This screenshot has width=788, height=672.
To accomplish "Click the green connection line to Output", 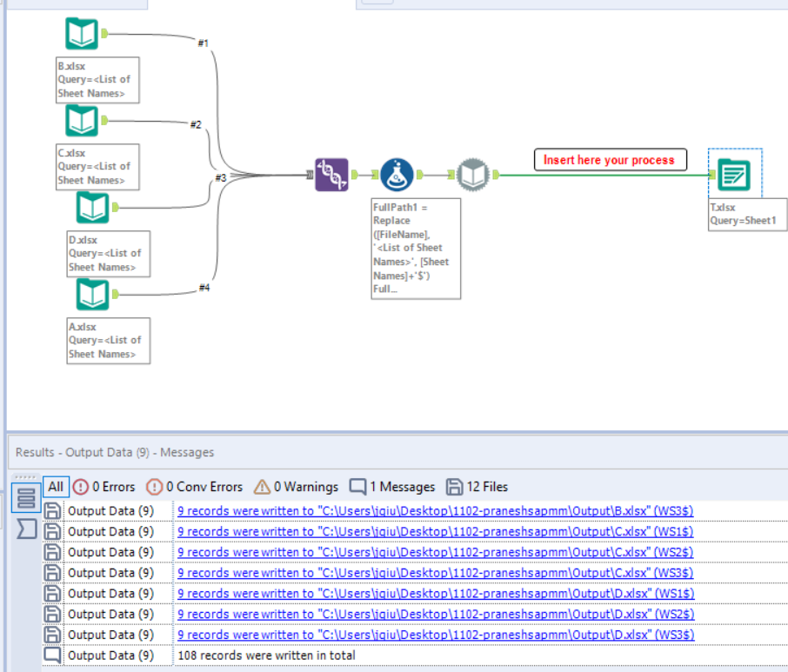I will [x=603, y=175].
